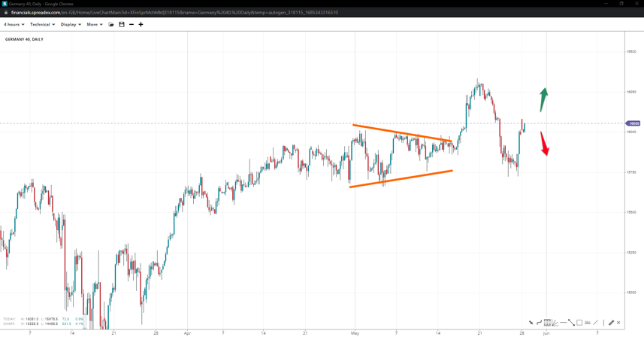This screenshot has height=337, width=644.
Task: Close the drawing toolbar with X
Action: (618, 323)
